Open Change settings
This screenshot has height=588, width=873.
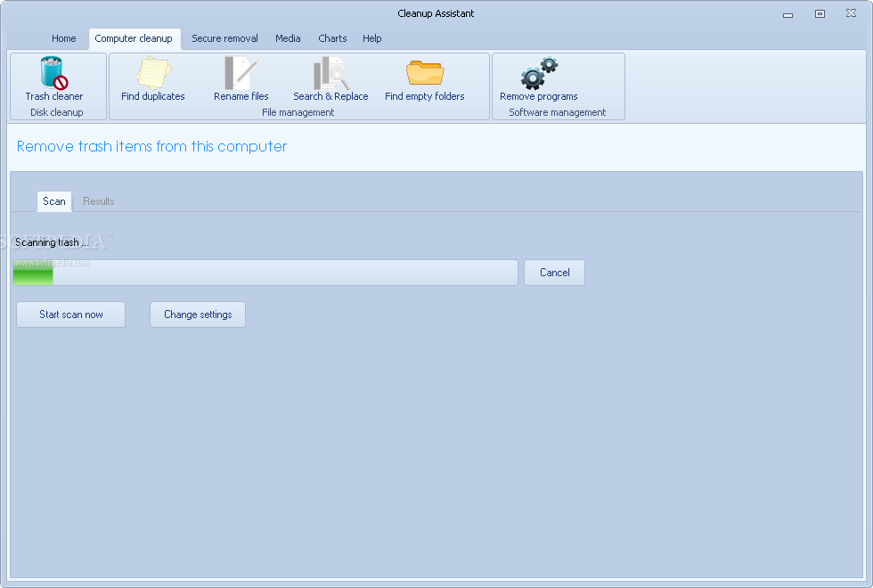tap(198, 314)
